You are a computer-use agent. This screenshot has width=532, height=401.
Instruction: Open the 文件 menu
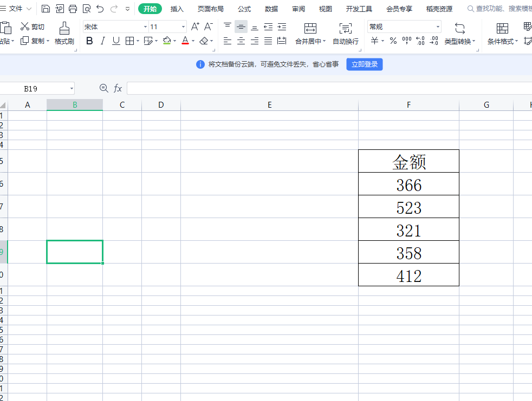point(16,9)
